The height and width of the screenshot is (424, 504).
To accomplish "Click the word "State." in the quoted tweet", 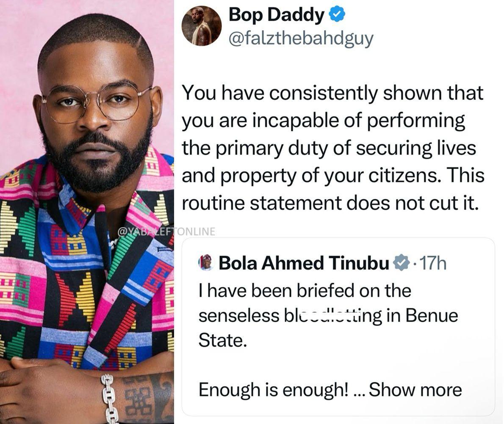I will tap(223, 340).
